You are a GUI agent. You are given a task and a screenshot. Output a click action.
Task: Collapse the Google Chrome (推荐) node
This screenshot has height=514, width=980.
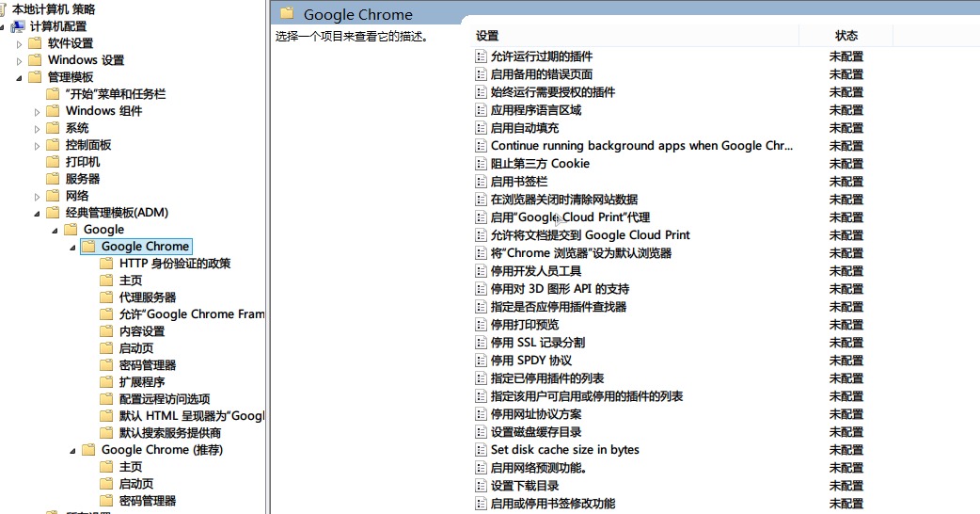tap(72, 450)
